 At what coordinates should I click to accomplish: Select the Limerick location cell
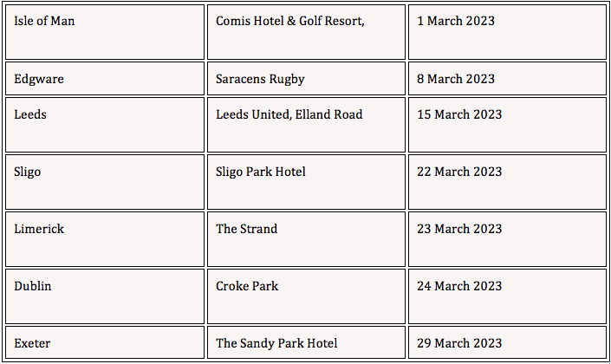pyautogui.click(x=105, y=239)
